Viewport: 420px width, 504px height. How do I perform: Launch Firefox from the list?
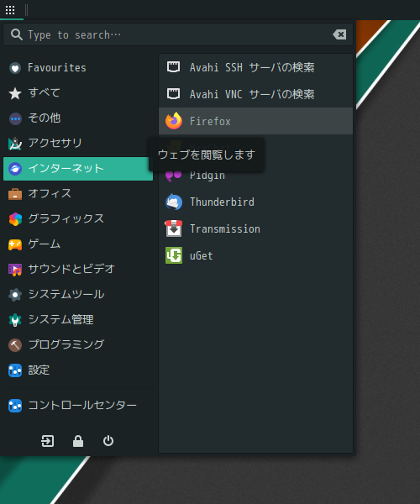coord(256,121)
